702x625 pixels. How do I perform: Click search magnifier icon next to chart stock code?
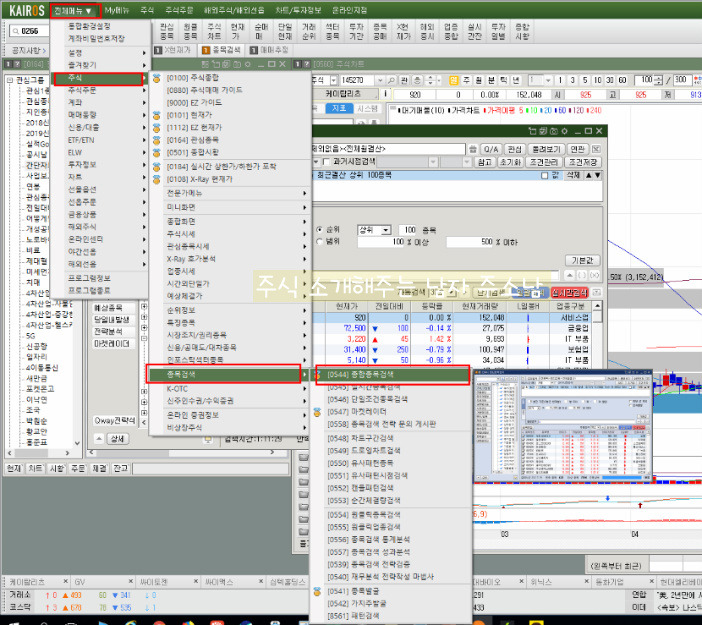(x=391, y=80)
